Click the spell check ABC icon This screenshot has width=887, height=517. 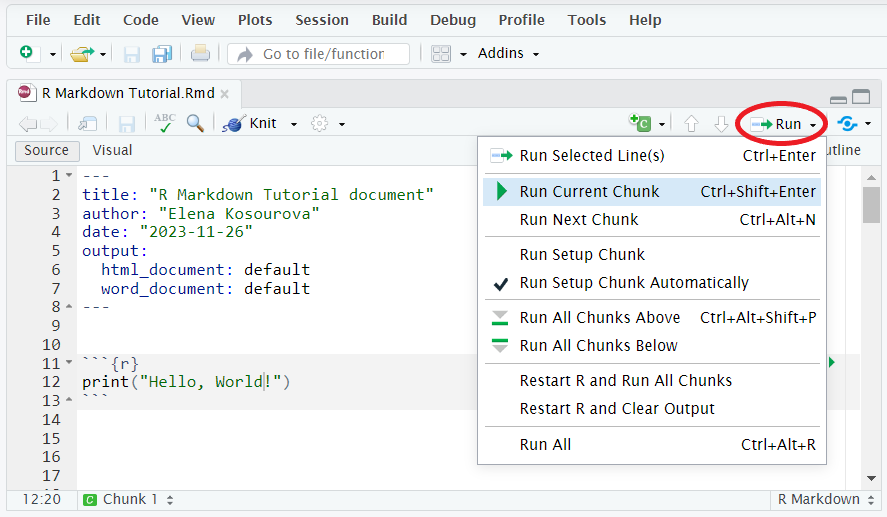165,123
